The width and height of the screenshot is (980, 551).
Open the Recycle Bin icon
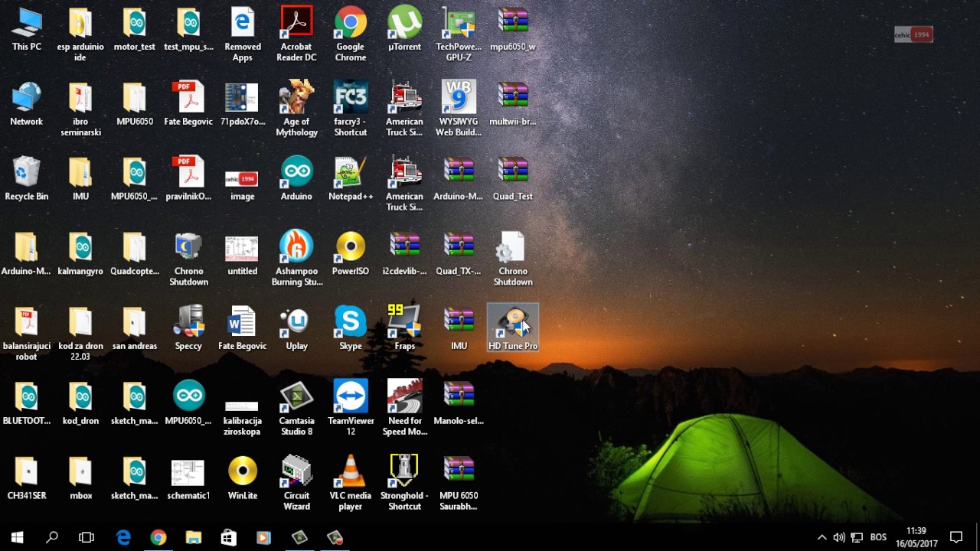coord(27,180)
